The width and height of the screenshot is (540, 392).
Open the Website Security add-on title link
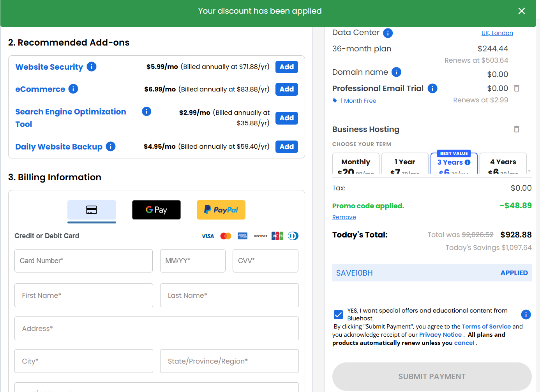pyautogui.click(x=49, y=67)
